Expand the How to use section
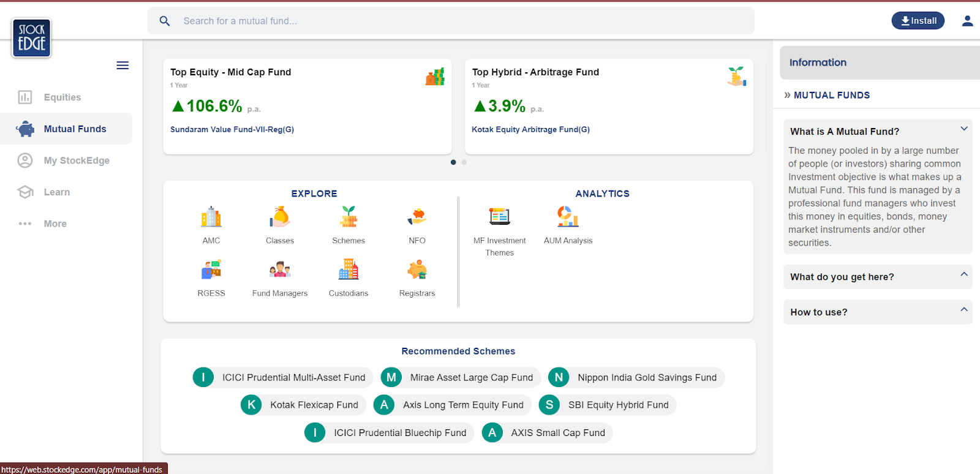980x474 pixels. point(963,309)
